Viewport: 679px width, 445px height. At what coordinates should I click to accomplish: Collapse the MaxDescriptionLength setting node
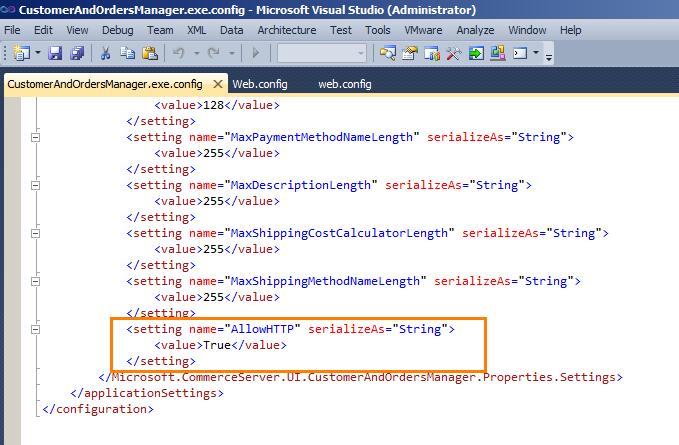36,185
